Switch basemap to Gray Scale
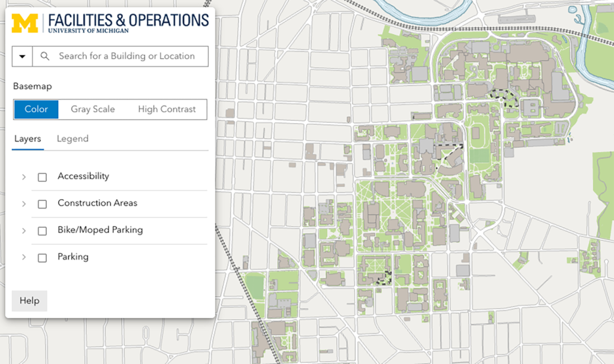This screenshot has width=614, height=364. (x=93, y=109)
